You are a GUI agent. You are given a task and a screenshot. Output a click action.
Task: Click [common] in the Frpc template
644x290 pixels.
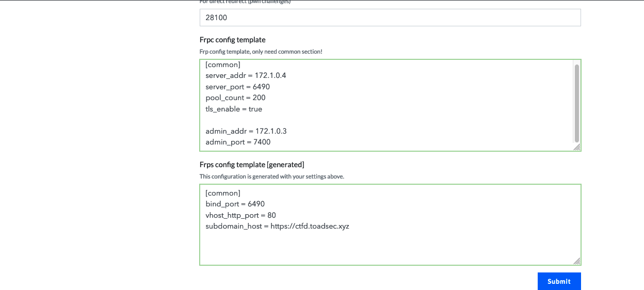(x=223, y=65)
